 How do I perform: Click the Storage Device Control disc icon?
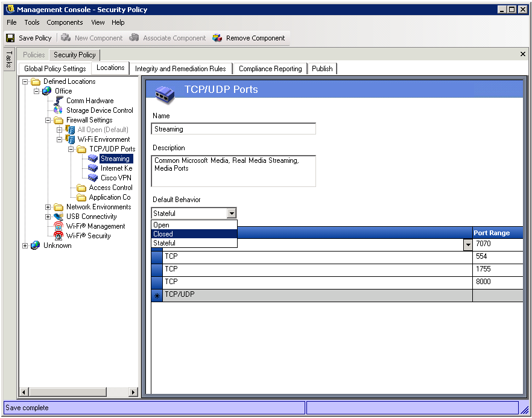point(58,110)
